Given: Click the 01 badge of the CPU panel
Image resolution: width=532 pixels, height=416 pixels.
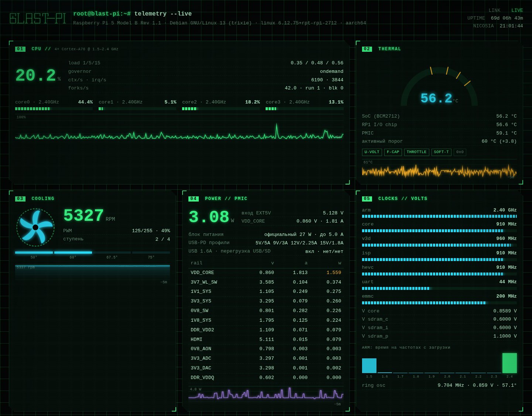Looking at the screenshot, I should point(20,49).
